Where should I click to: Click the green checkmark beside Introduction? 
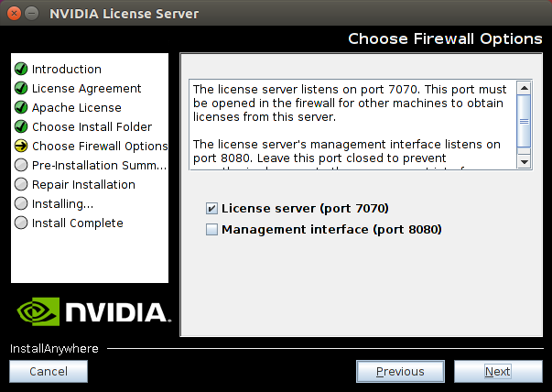21,70
